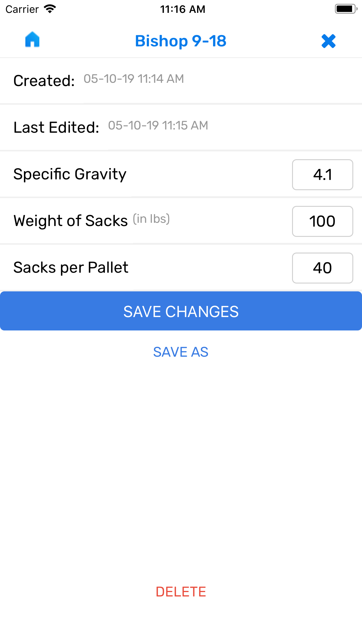Click the battery indicator icon
This screenshot has width=362, height=644.
346,9
